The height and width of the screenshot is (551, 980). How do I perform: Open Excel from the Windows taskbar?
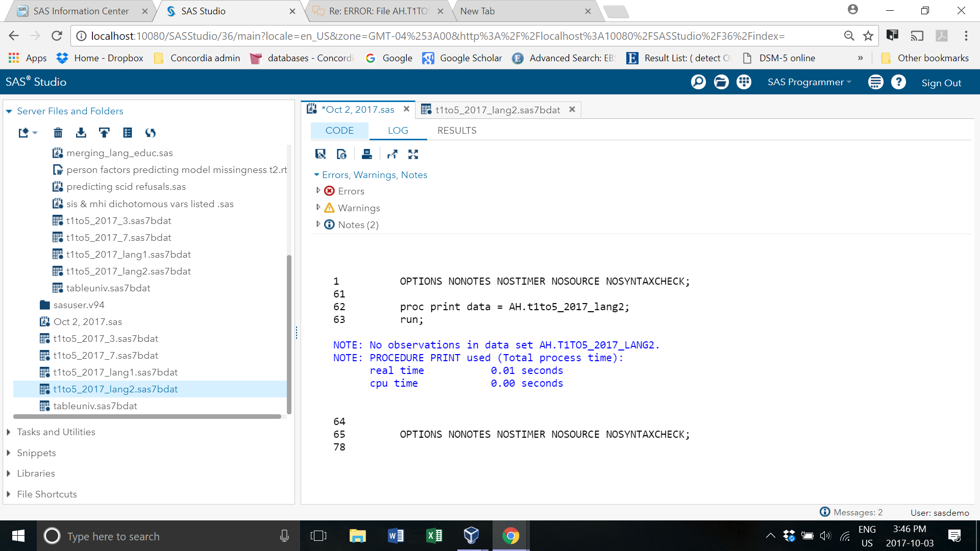click(x=434, y=536)
